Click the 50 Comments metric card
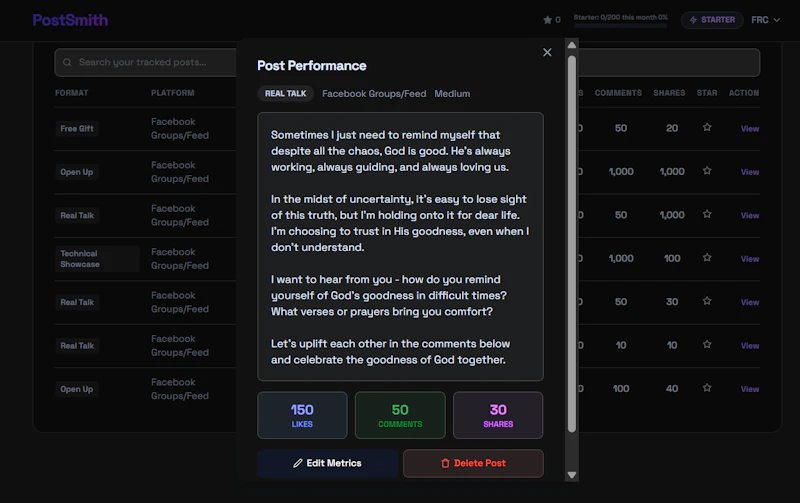The height and width of the screenshot is (503, 800). click(x=400, y=415)
